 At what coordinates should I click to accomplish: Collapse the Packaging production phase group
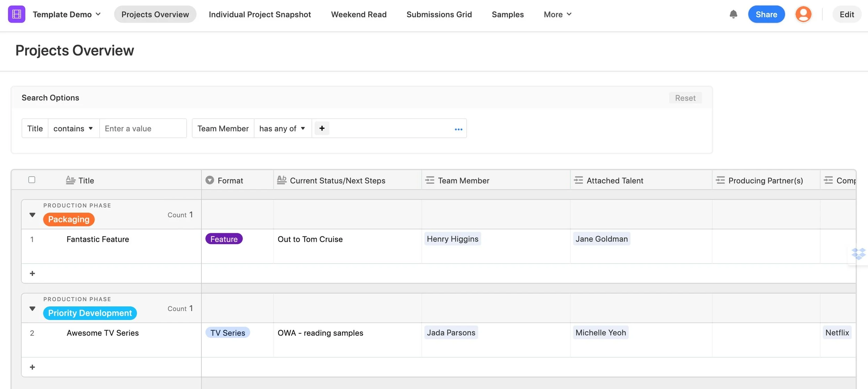32,215
